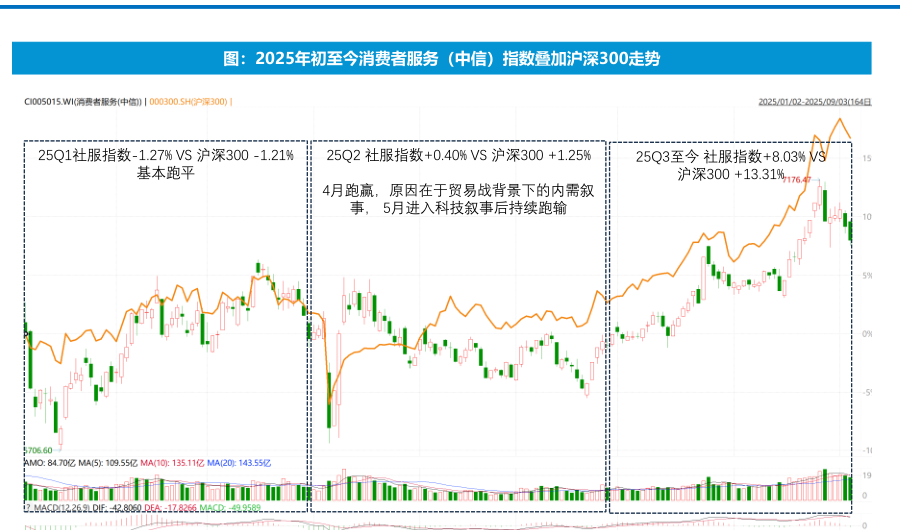This screenshot has height=530, width=900.
Task: Click the red 7176.47 high price marker
Action: click(x=797, y=180)
